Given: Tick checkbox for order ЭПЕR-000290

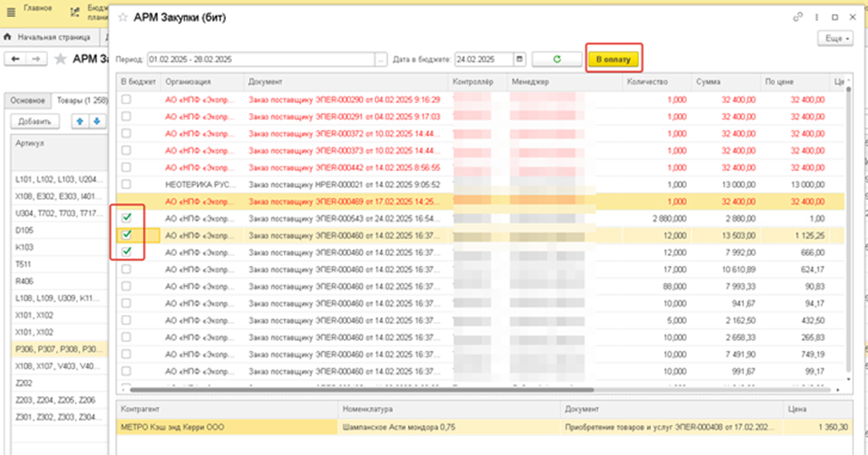Looking at the screenshot, I should pos(127,100).
